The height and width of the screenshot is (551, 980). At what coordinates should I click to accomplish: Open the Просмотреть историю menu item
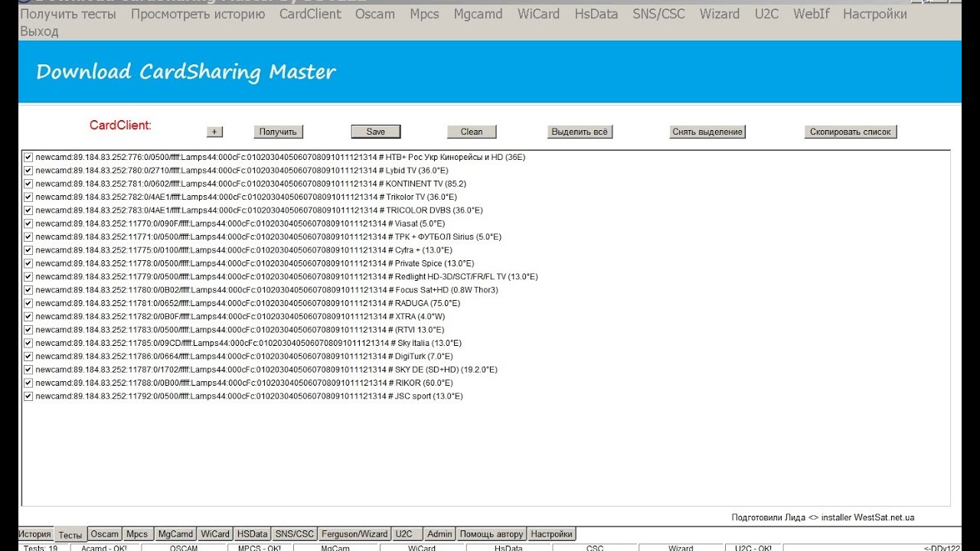198,14
